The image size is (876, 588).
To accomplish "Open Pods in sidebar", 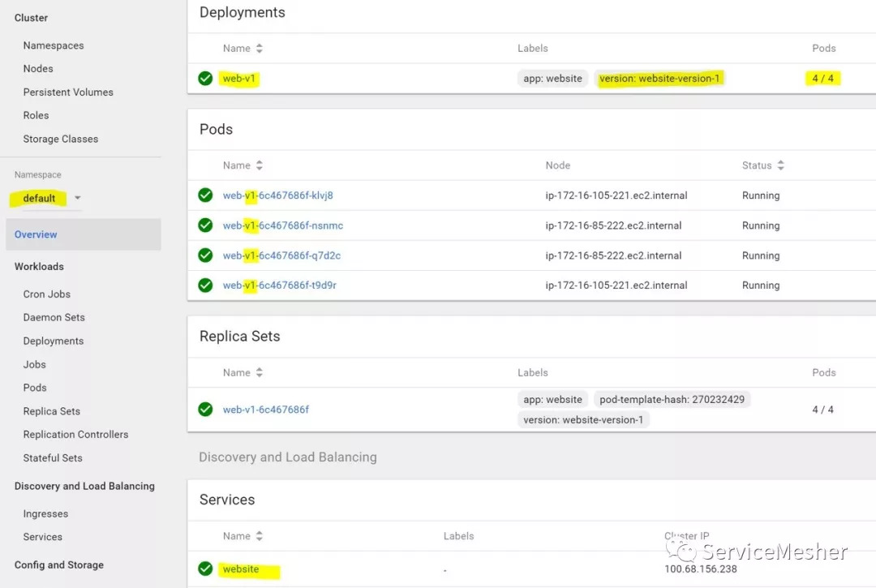I will (x=35, y=388).
